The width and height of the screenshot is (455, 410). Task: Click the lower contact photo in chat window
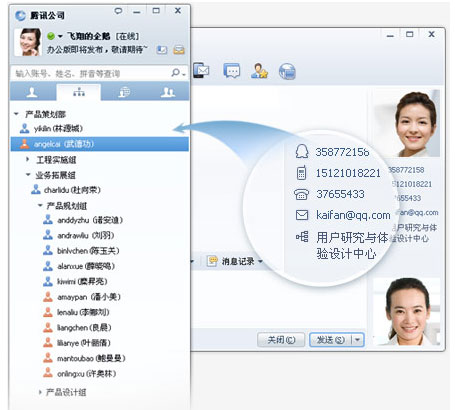click(x=406, y=311)
